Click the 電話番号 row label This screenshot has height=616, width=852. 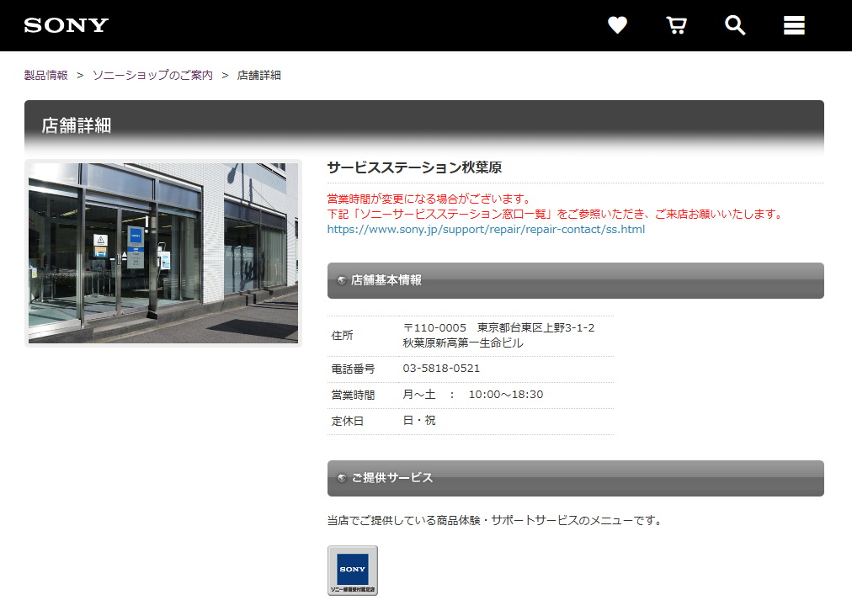354,369
